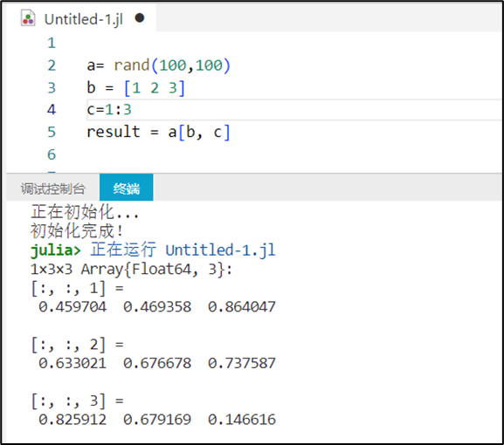Viewport: 504px width, 445px height.
Task: Click the value 0.459704 in output
Action: (72, 307)
